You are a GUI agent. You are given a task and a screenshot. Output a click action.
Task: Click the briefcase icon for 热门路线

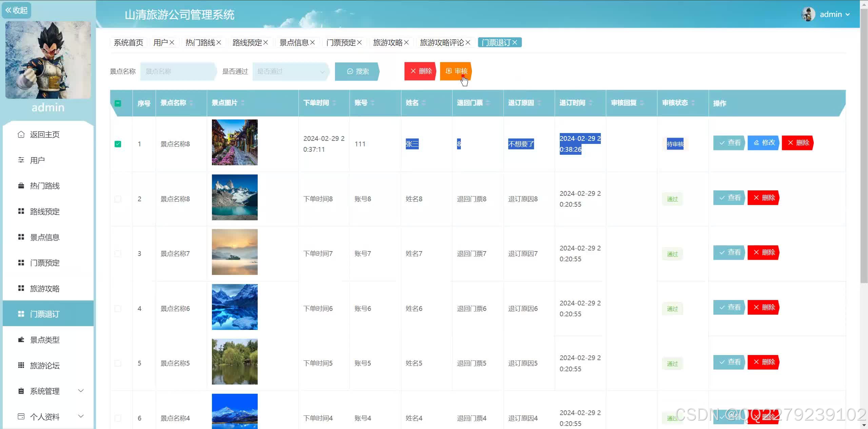click(x=21, y=186)
